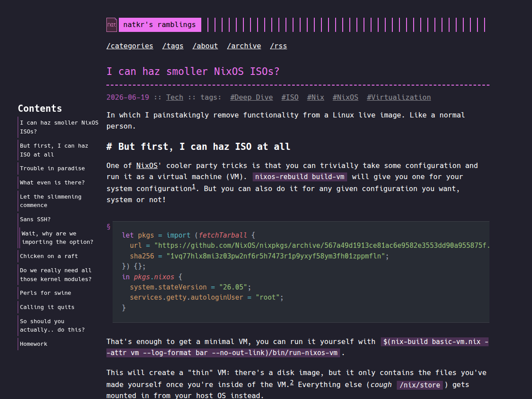This screenshot has width=532, height=399.
Task: Click the nat logo icon in header
Action: click(x=112, y=25)
